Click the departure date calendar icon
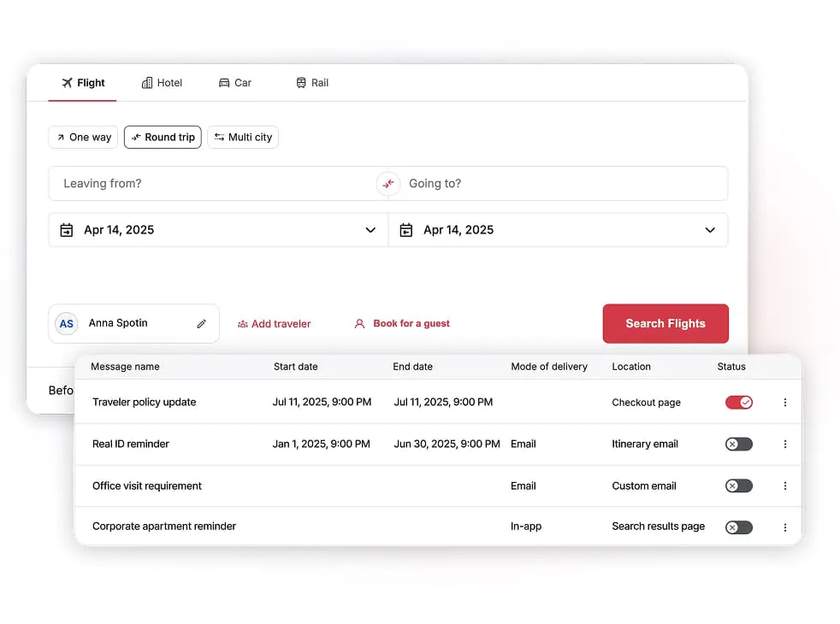840x624 pixels. (67, 230)
